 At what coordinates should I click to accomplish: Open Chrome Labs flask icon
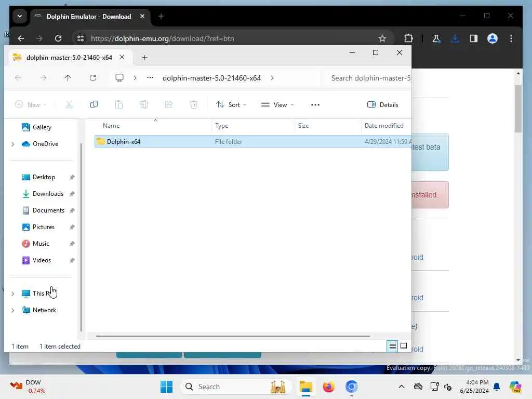(x=436, y=38)
